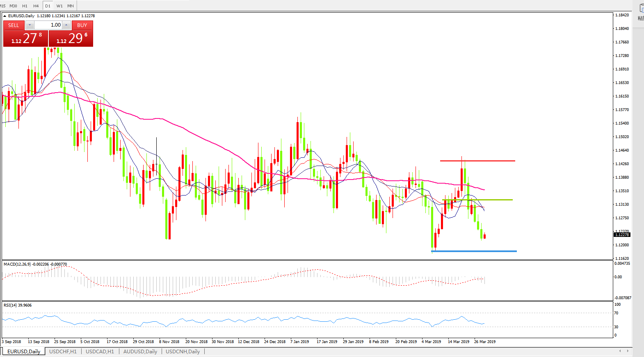Select the blue support line on chart
This screenshot has width=644, height=357.
(474, 251)
